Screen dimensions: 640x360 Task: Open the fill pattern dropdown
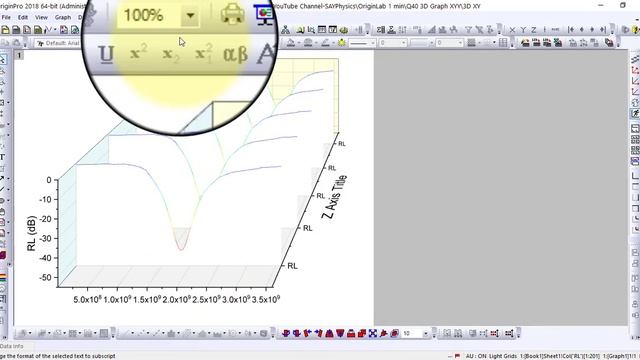click(422, 43)
